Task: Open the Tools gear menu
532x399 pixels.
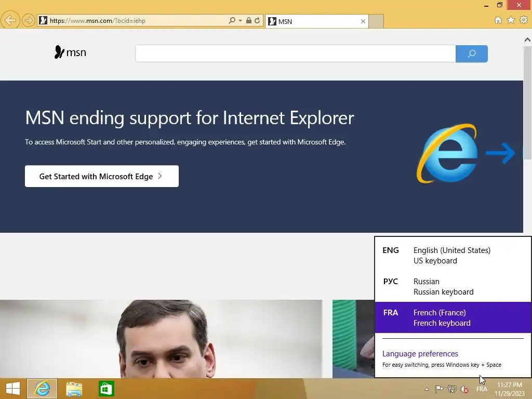Action: [524, 20]
